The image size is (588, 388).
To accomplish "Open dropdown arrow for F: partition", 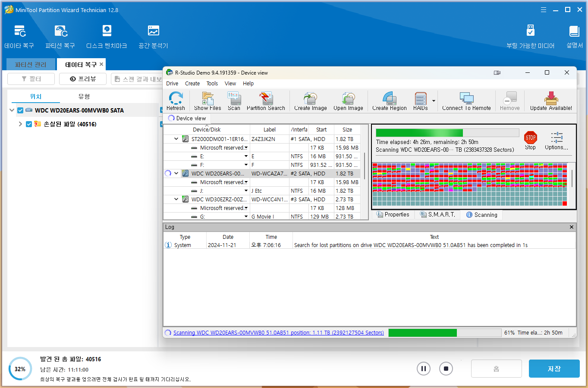I will point(246,165).
